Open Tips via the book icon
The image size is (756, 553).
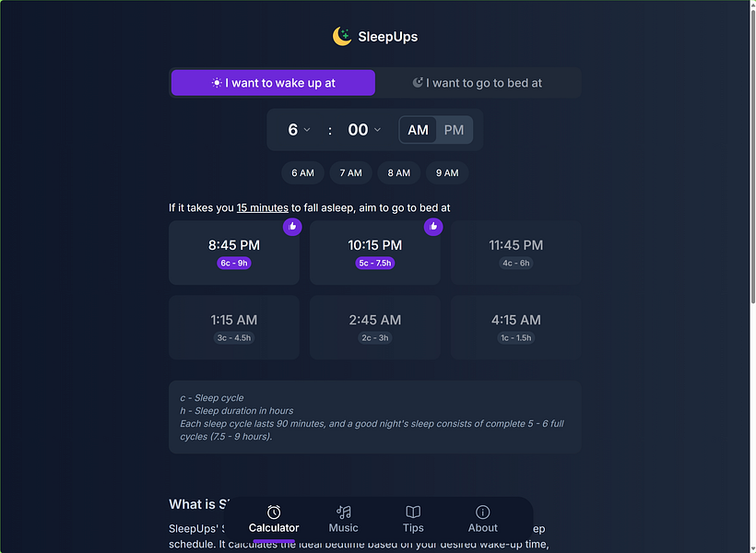(x=413, y=512)
